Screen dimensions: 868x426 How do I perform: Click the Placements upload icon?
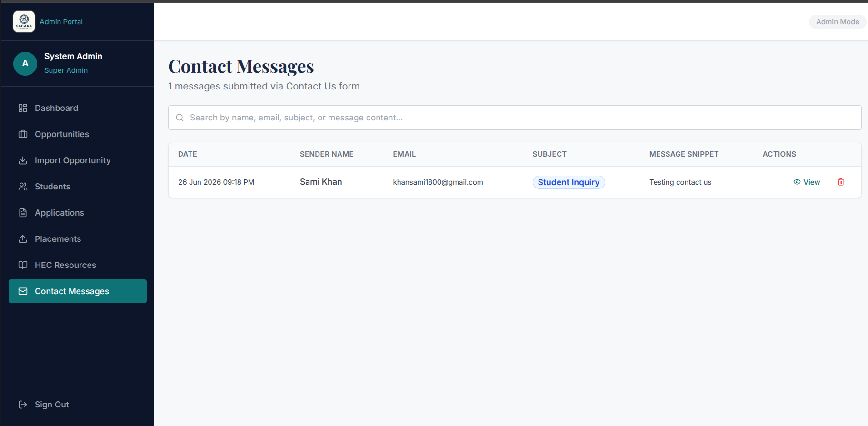click(23, 239)
